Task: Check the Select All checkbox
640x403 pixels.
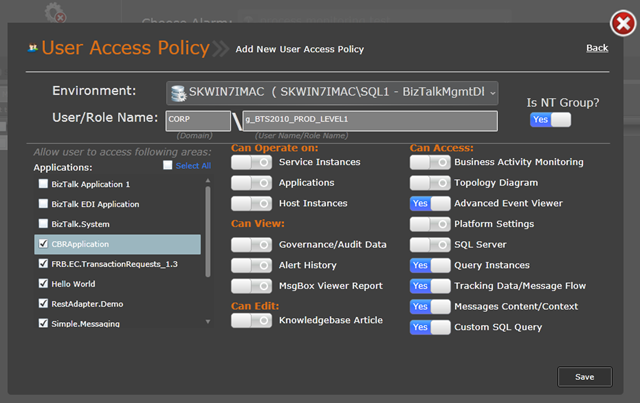Action: tap(168, 165)
